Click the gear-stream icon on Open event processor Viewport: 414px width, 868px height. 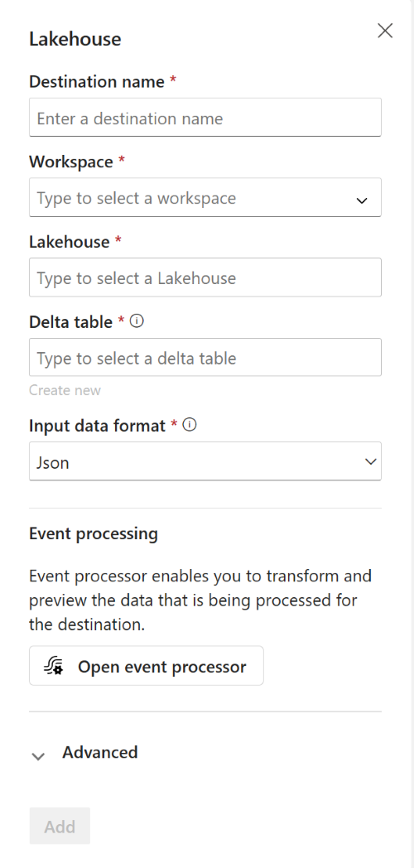pos(54,666)
